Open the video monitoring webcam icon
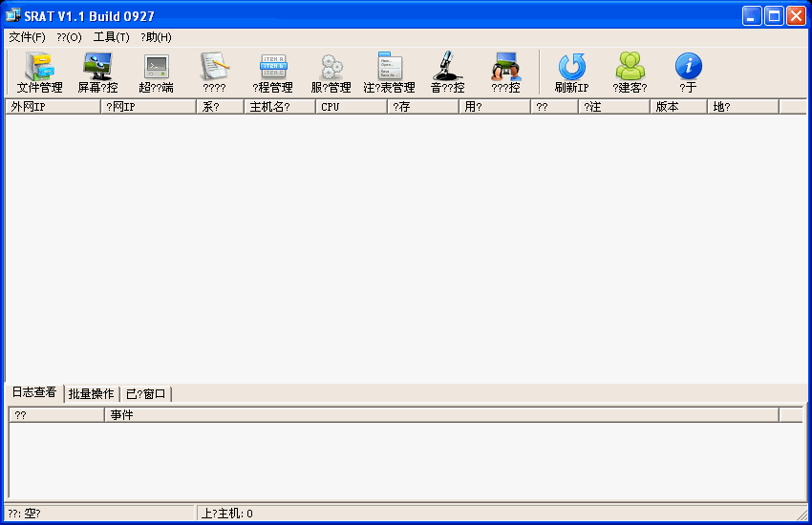The width and height of the screenshot is (812, 525). [505, 73]
